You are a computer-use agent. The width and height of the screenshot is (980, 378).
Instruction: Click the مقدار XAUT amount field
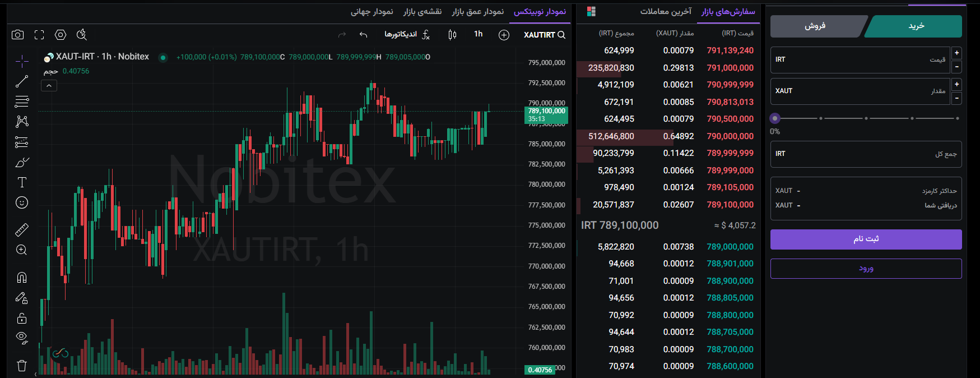pyautogui.click(x=860, y=91)
